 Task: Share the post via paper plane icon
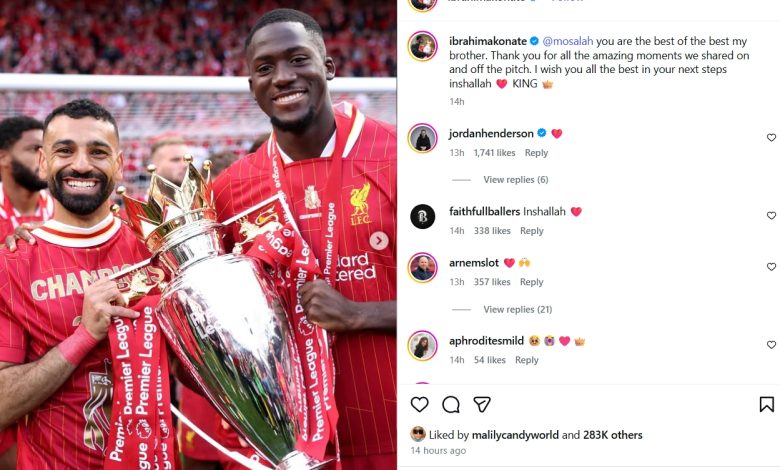482,404
